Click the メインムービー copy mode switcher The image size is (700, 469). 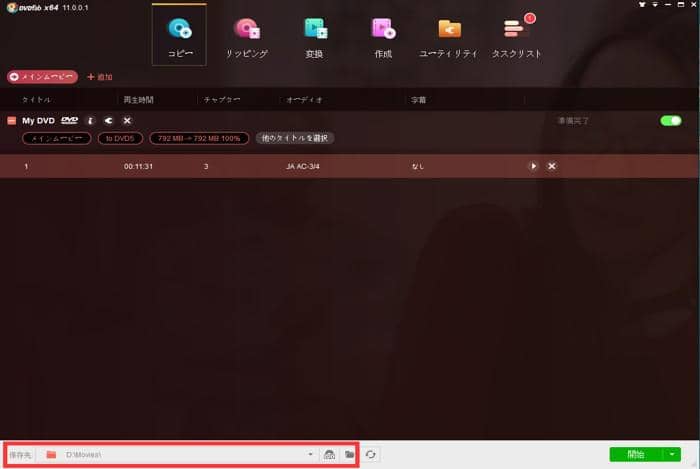pyautogui.click(x=42, y=77)
